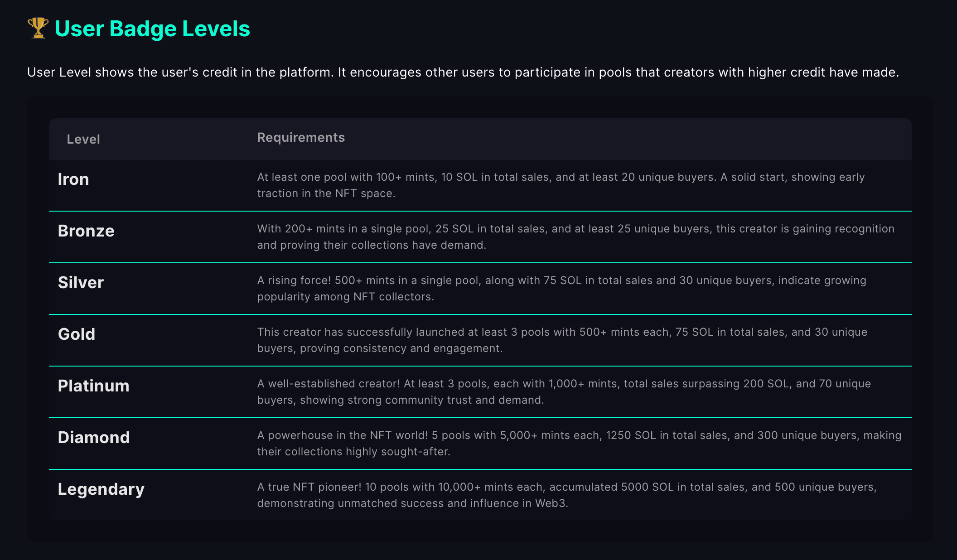This screenshot has height=560, width=957.
Task: Click the Platinum 'well-established creator' description
Action: coord(564,392)
